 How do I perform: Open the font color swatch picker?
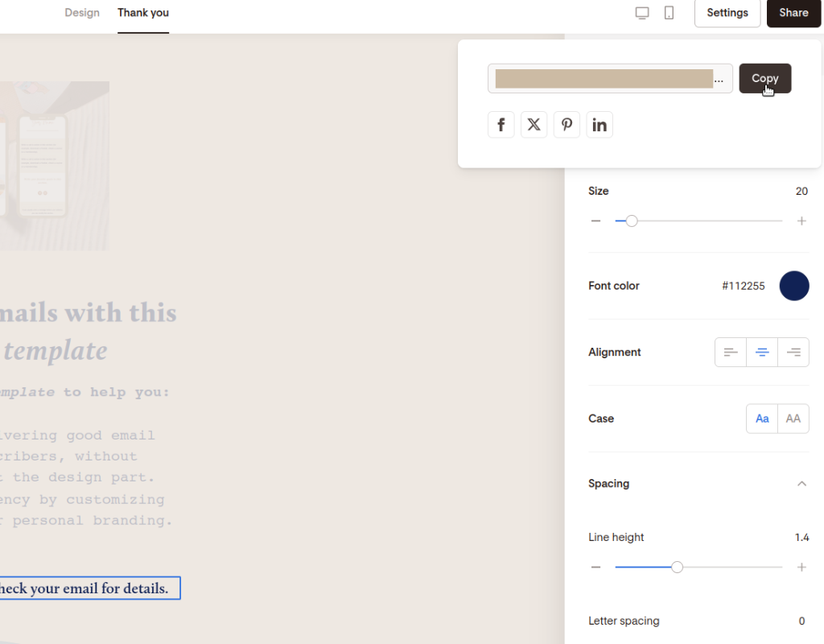coord(794,286)
